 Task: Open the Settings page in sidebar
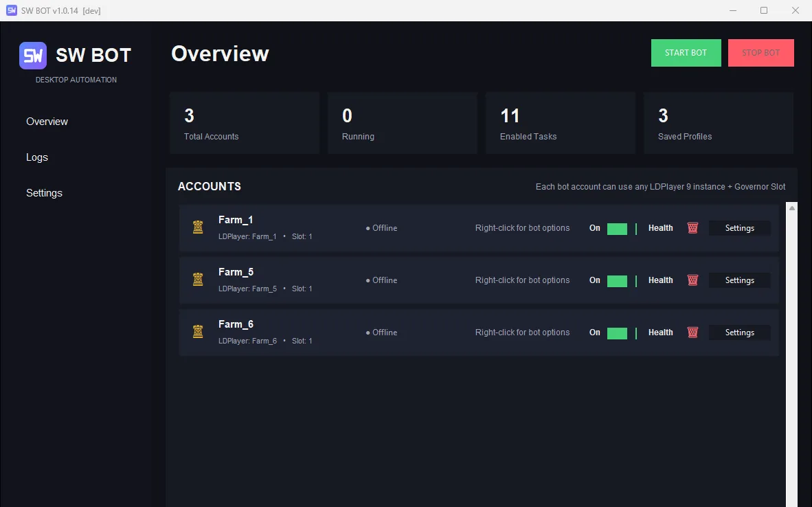pyautogui.click(x=44, y=193)
